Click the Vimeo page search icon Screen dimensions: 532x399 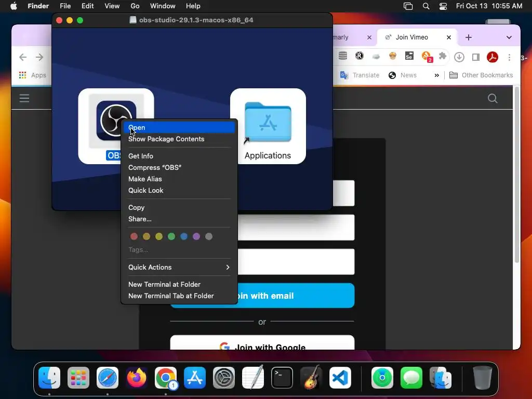point(493,98)
